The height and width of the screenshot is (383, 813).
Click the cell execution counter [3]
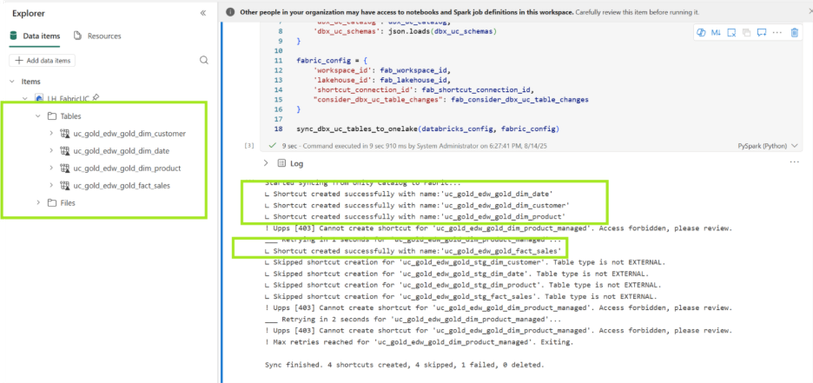click(249, 147)
